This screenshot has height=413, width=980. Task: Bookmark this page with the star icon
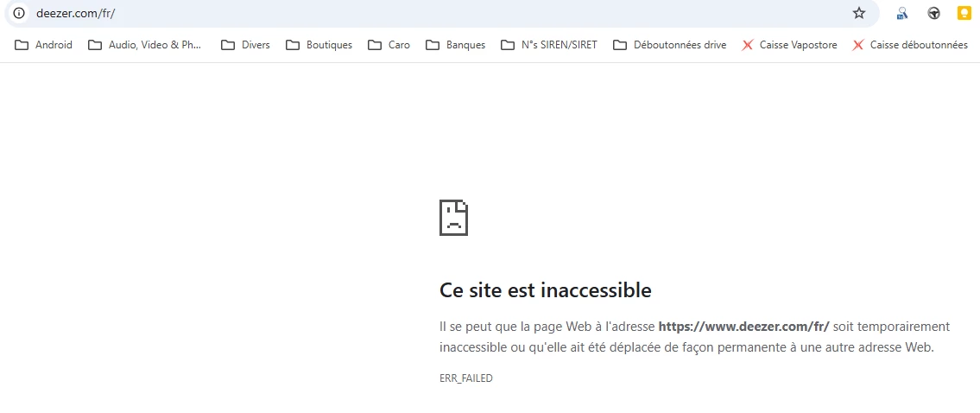coord(859,13)
